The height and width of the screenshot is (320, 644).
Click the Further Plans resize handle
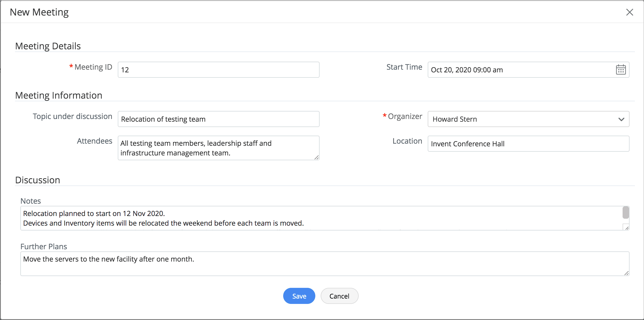[627, 273]
